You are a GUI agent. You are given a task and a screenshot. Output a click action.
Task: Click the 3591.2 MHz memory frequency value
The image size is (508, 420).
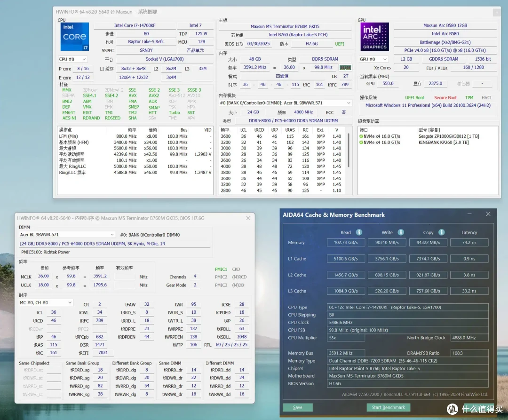coord(255,67)
